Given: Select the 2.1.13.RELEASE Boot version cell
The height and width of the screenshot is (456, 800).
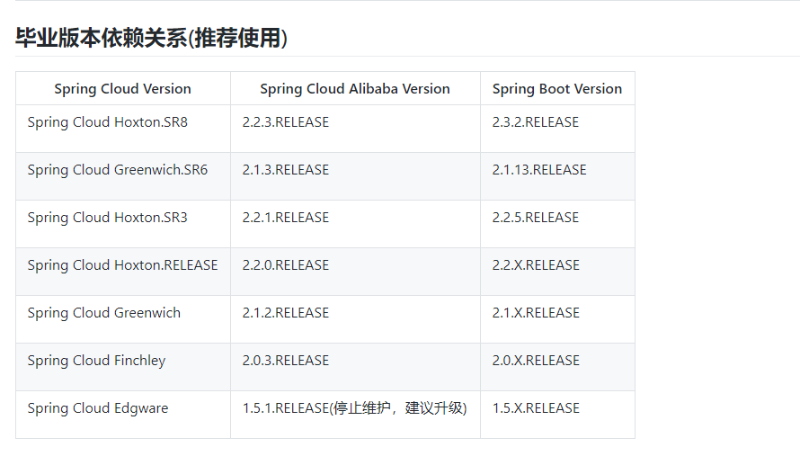Looking at the screenshot, I should tap(558, 176).
